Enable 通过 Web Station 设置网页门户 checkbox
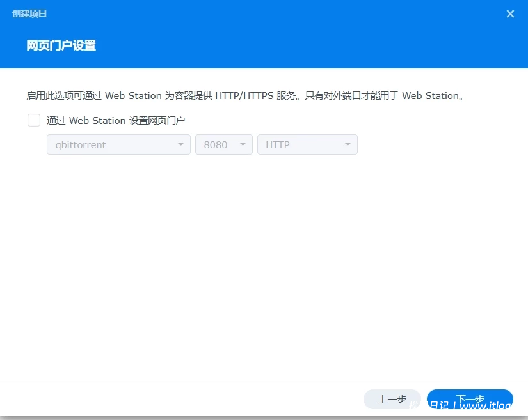The width and height of the screenshot is (528, 420). [34, 120]
